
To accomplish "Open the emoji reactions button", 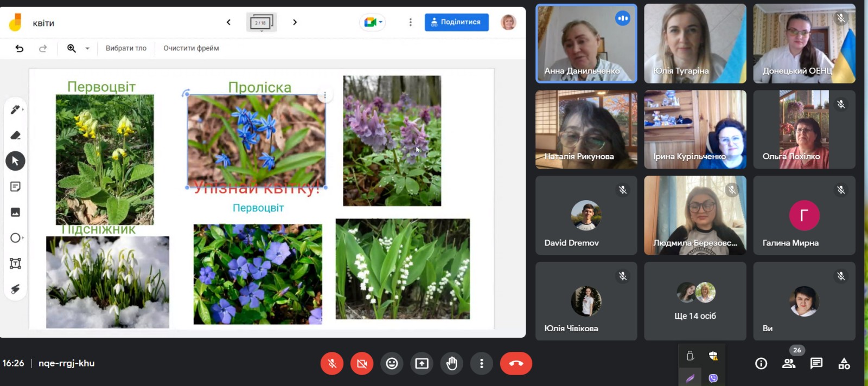I will tap(392, 363).
